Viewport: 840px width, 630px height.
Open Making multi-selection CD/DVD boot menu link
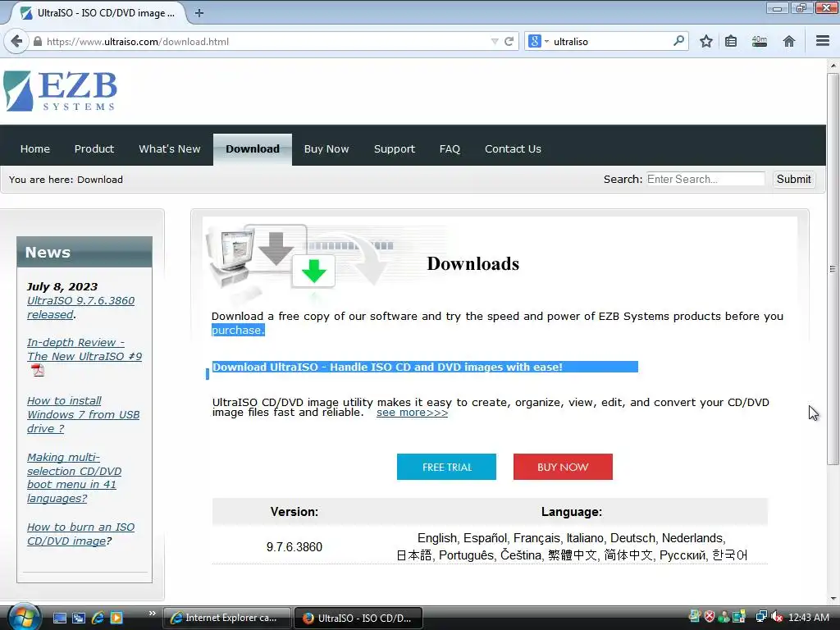coord(74,478)
